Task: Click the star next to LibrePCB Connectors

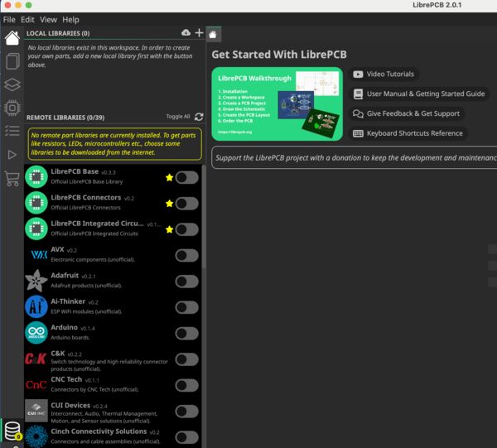Action: point(169,204)
